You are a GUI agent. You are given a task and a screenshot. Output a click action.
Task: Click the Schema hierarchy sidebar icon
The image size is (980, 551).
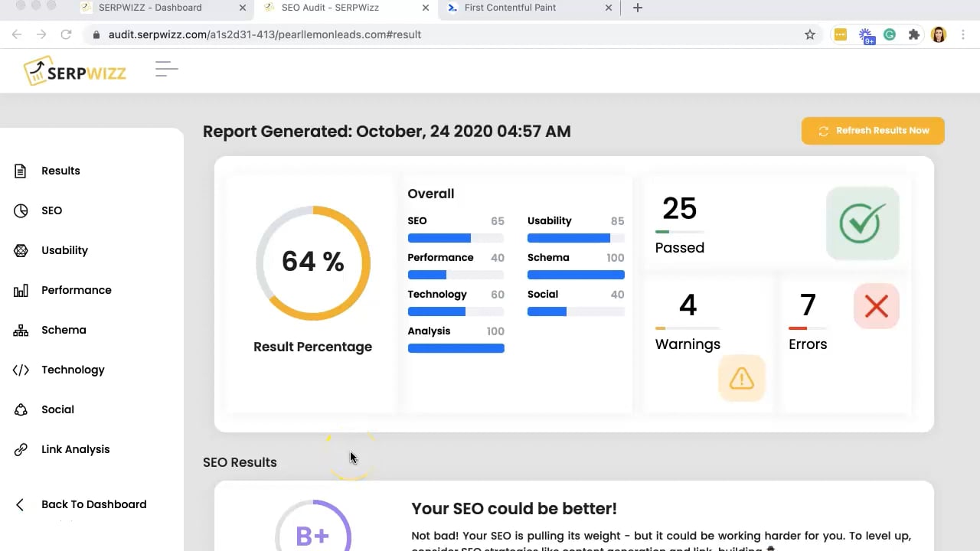[21, 330]
